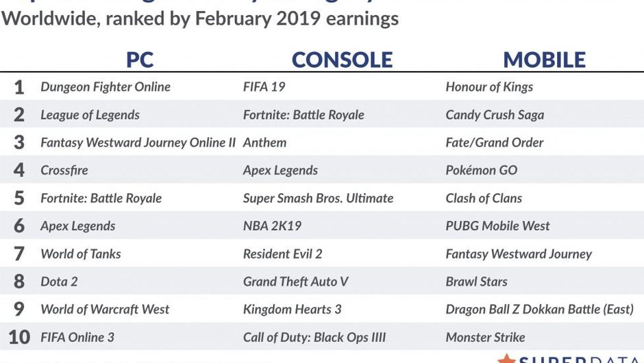Click Super Smash Bros. Ultimate entry
The width and height of the screenshot is (644, 363).
point(318,198)
